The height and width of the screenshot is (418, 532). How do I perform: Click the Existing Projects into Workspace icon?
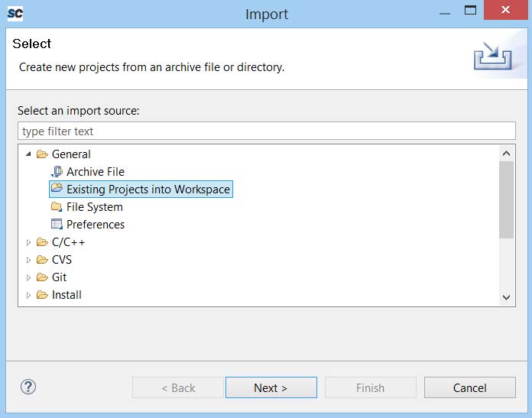(57, 190)
